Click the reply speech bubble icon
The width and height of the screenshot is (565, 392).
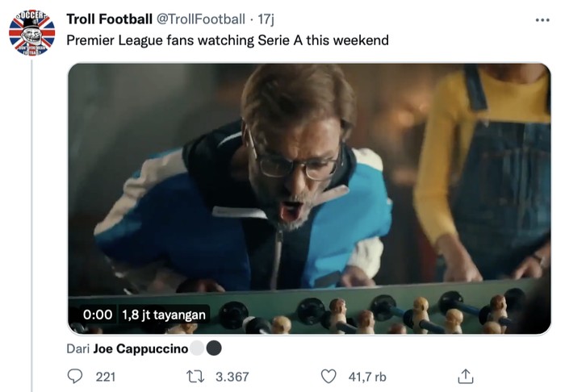75,376
